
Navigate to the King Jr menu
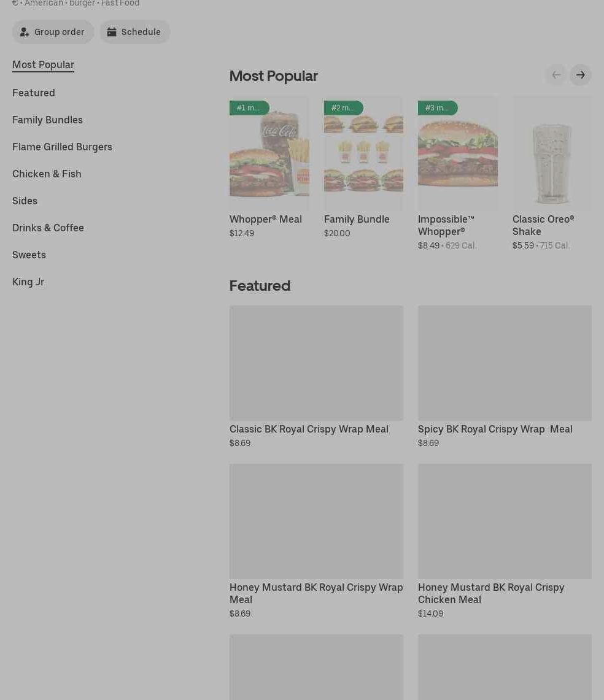(x=28, y=282)
